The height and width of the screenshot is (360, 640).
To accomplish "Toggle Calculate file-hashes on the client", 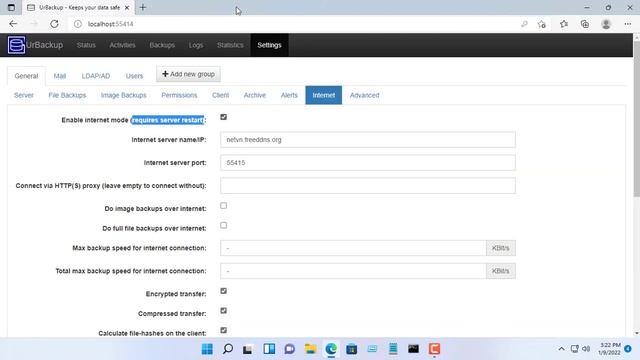I will [223, 330].
